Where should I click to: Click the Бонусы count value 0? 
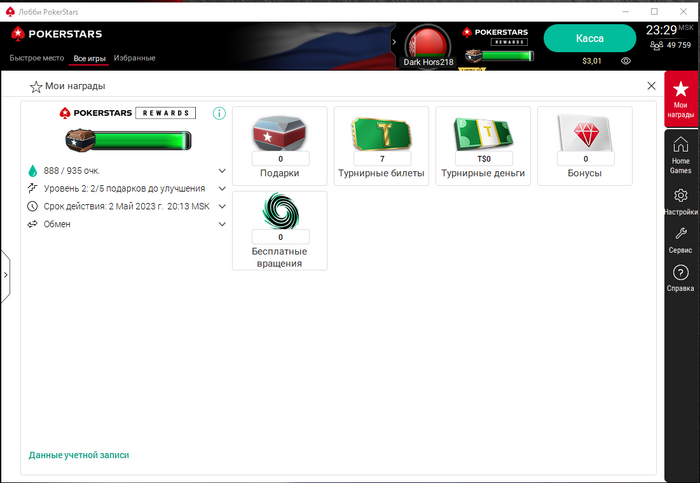[586, 159]
